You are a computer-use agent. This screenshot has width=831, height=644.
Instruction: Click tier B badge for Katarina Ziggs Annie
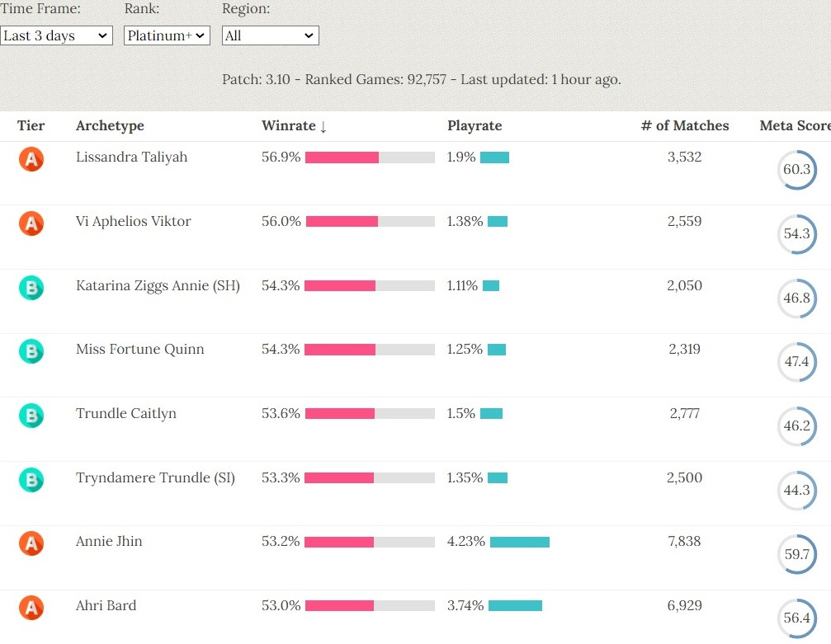pyautogui.click(x=31, y=288)
